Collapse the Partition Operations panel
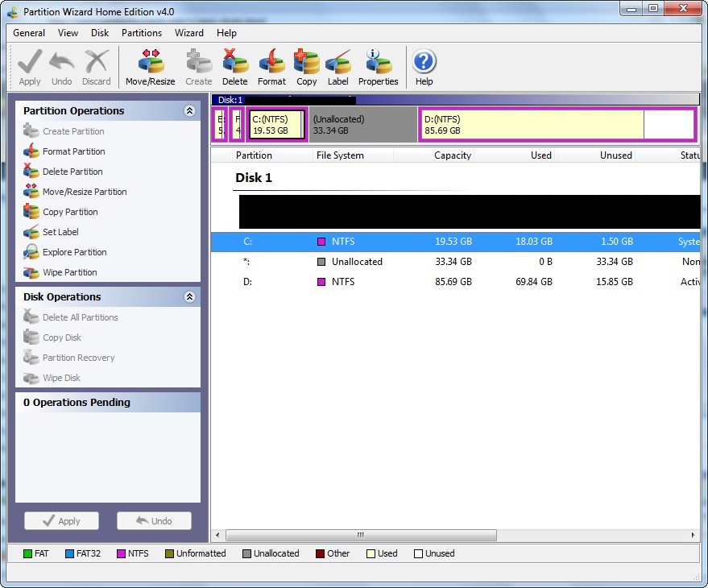 [x=189, y=110]
